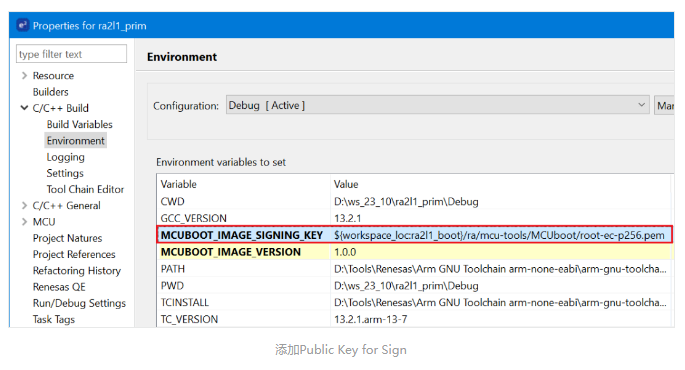Select the MCUBOOT_IMAGE_VERSION variable
The width and height of the screenshot is (685, 370).
pyautogui.click(x=231, y=252)
